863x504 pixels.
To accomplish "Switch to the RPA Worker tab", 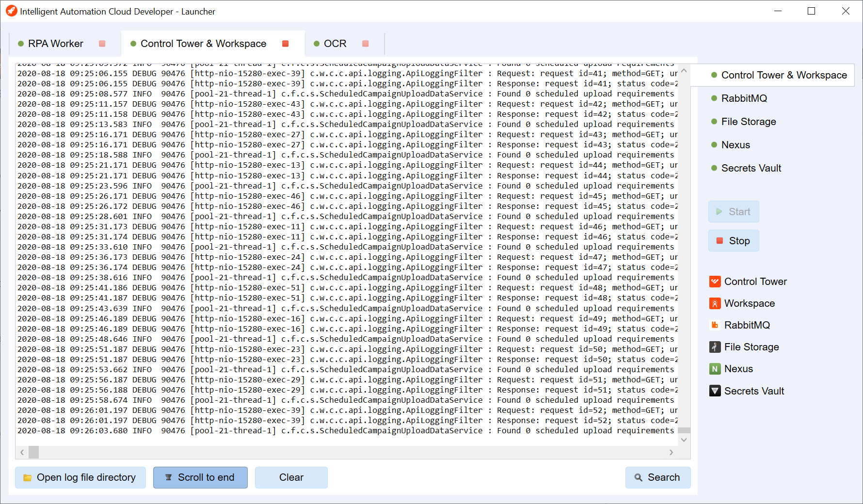I will click(55, 44).
